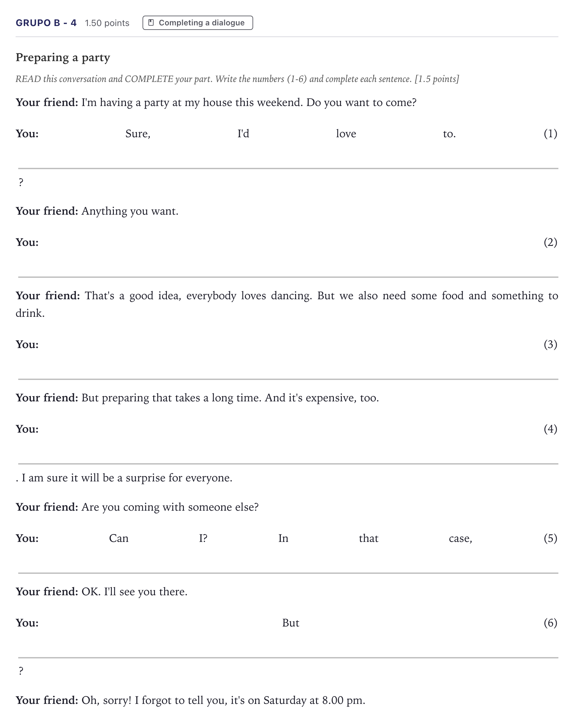Click the answer blank line for number 4
This screenshot has width=574, height=728.
(288, 457)
